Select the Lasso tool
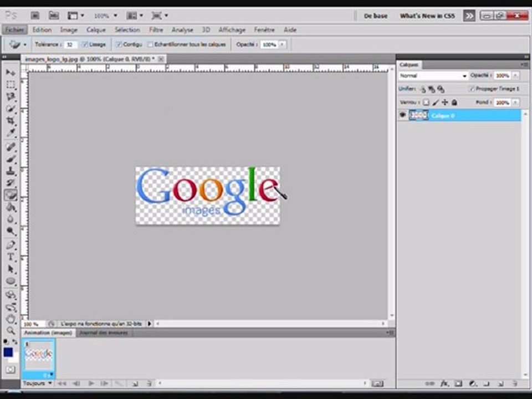 [11, 96]
